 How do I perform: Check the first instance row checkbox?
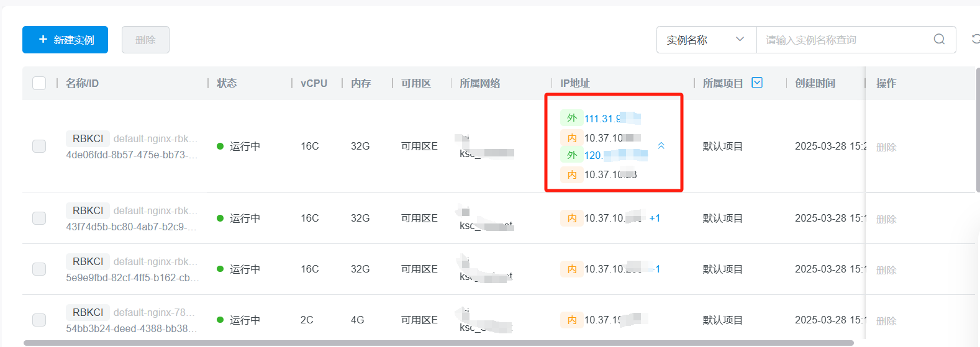click(x=39, y=146)
